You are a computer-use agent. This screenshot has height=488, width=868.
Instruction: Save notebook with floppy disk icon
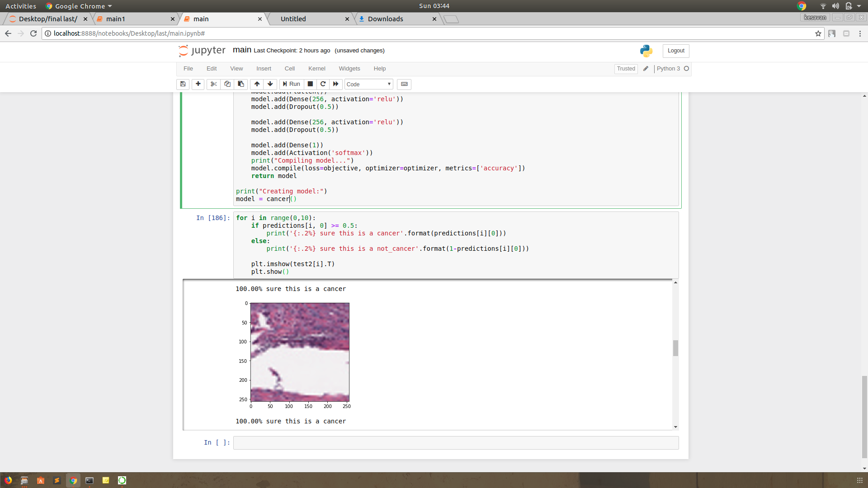point(183,84)
